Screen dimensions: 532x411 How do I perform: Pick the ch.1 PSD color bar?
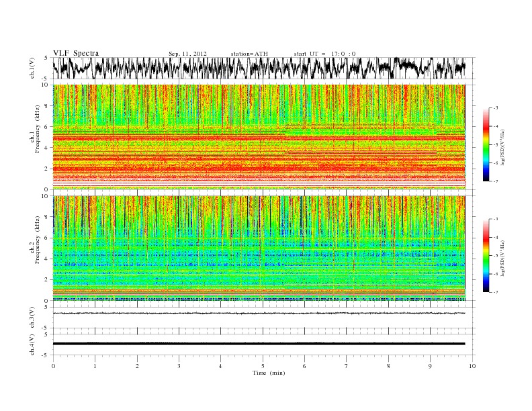(x=486, y=145)
